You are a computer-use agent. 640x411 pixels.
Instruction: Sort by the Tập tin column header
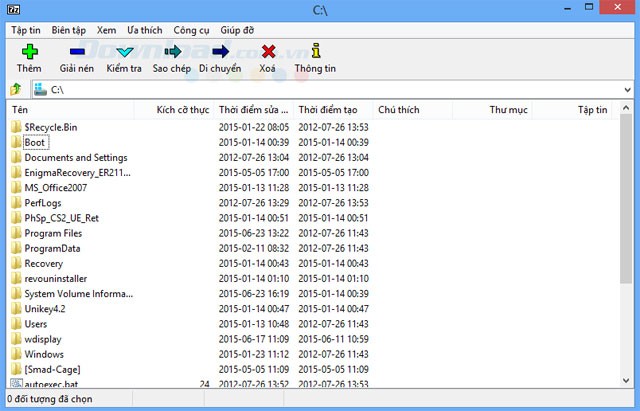point(571,110)
